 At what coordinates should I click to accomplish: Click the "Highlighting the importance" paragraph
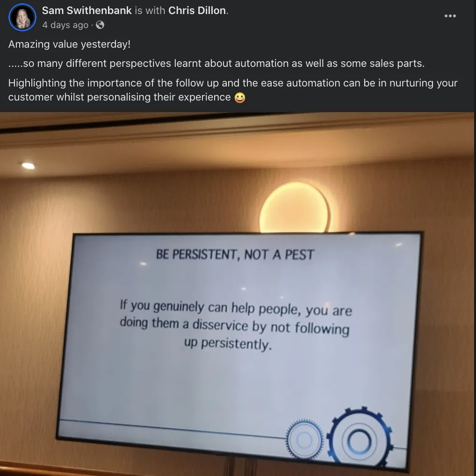pos(233,90)
